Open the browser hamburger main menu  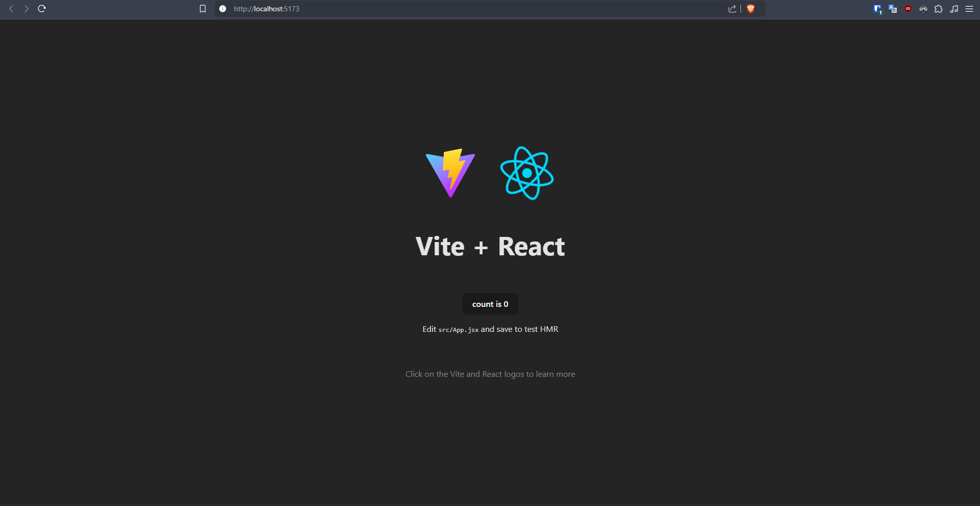click(x=969, y=9)
